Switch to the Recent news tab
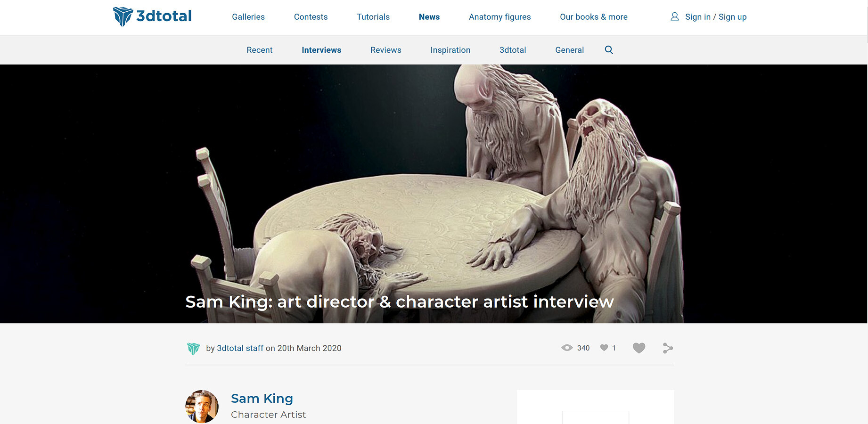868x424 pixels. (x=260, y=50)
